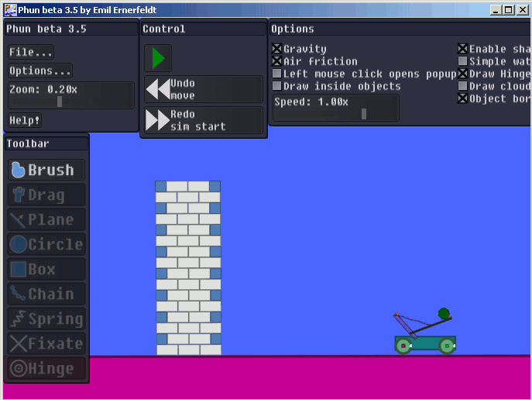Viewport: 532px width, 400px height.
Task: Select the Circle tool
Action: [x=46, y=244]
